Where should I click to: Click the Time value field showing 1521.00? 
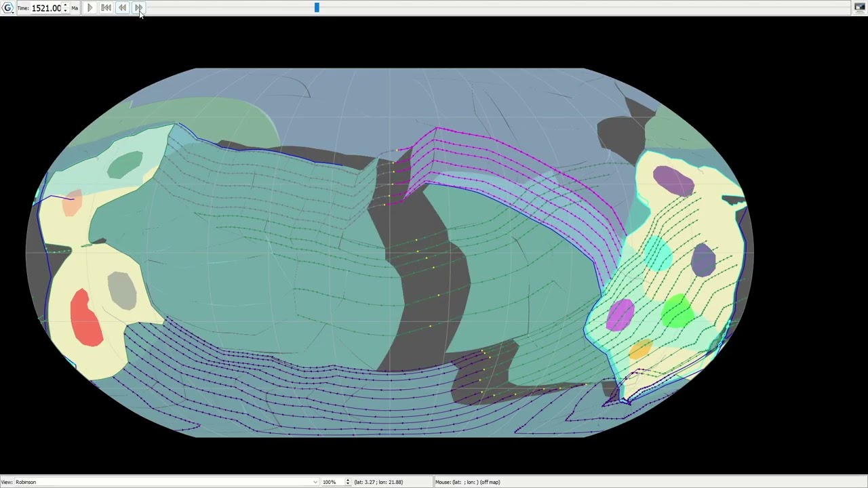click(46, 8)
